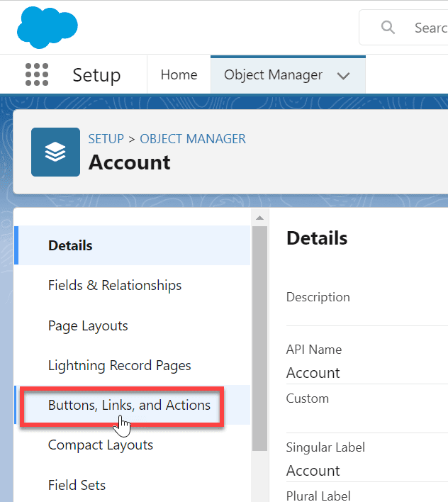Select Details in the sidebar

pos(132,245)
